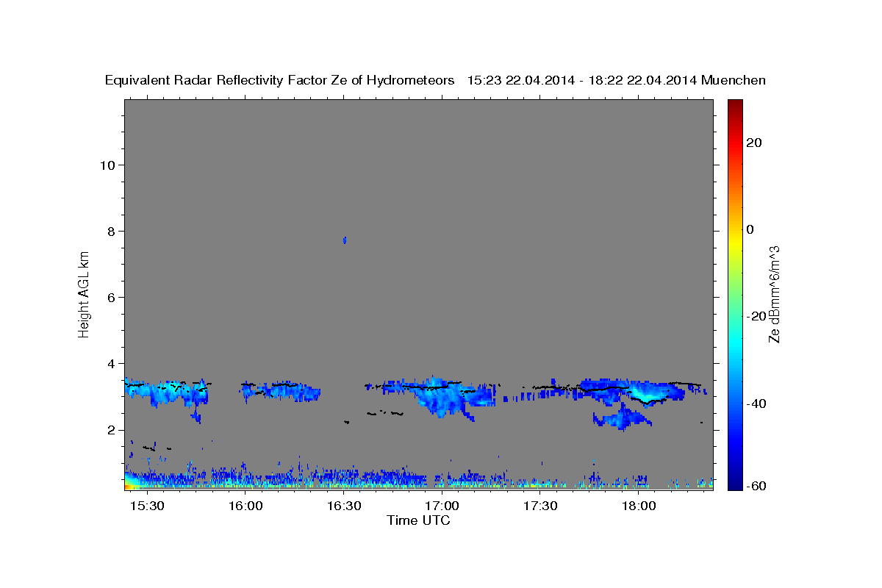
Task: Click the colorbar tick label 20
Action: pos(753,143)
